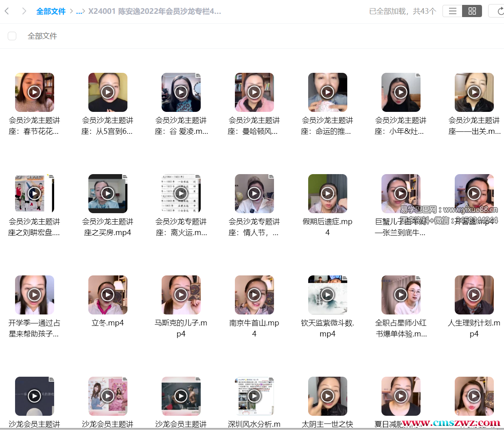The width and height of the screenshot is (504, 430).
Task: Expand the collapsed breadcrumb ellipsis
Action: [79, 11]
